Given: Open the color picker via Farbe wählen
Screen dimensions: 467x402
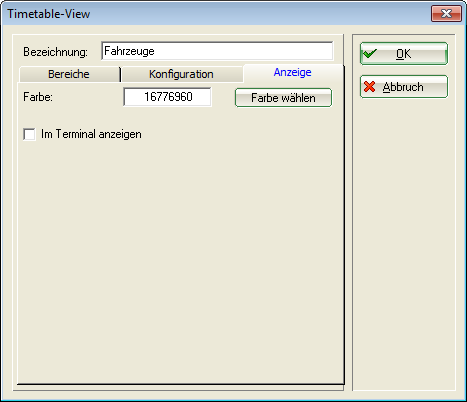Looking at the screenshot, I should point(283,98).
